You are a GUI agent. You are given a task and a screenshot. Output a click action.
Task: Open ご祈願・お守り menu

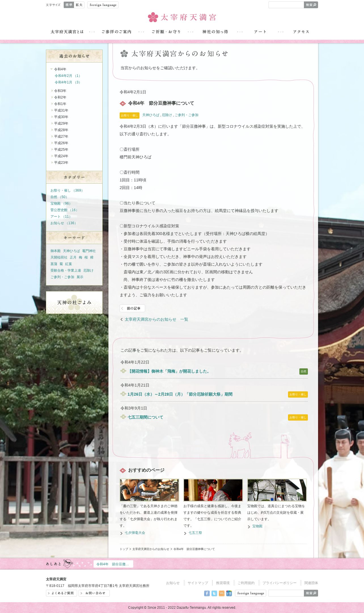click(x=166, y=32)
